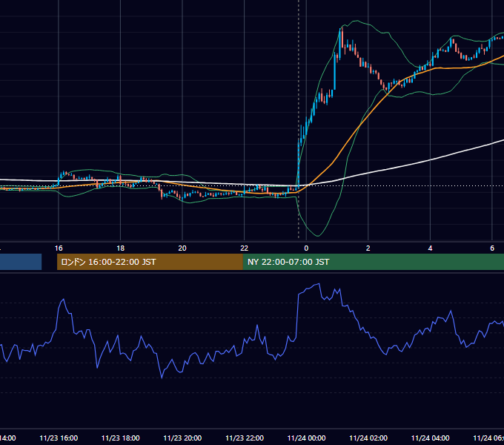Click the ロンドン 16:00-22:00 JST session bar

pos(150,262)
